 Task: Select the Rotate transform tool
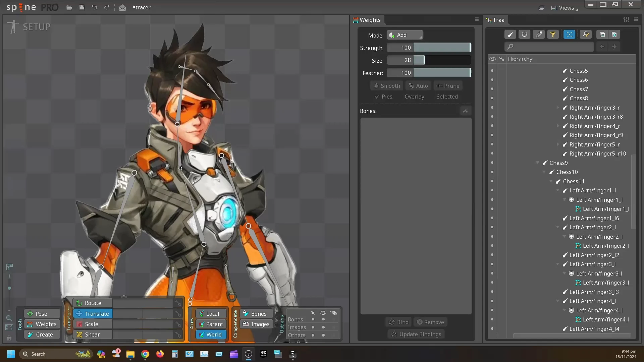click(93, 303)
